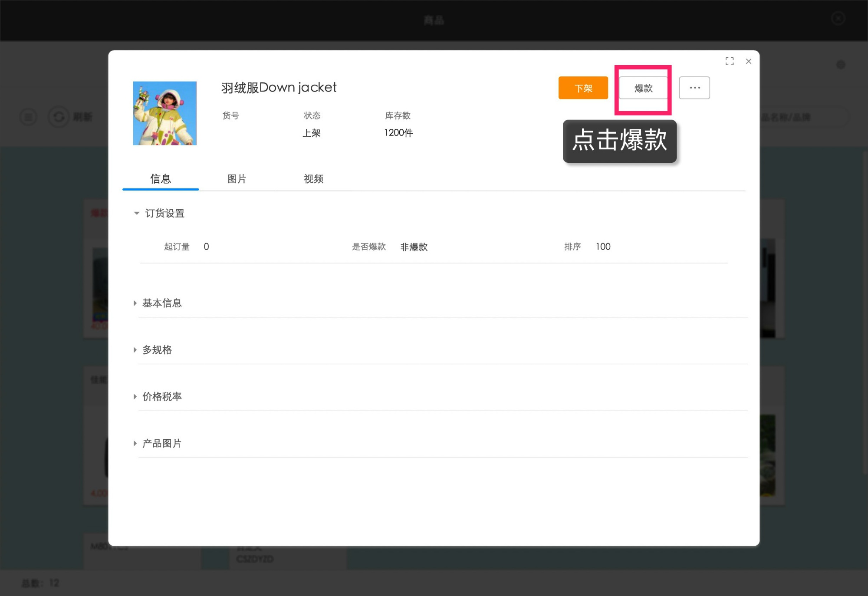Expand the 多规格 section
The width and height of the screenshot is (868, 596).
pos(157,350)
